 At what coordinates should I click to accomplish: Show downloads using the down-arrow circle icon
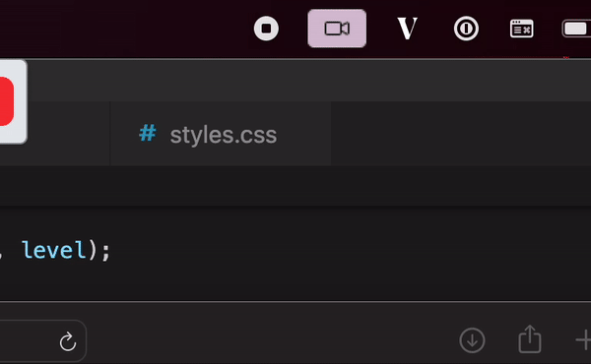(x=472, y=340)
